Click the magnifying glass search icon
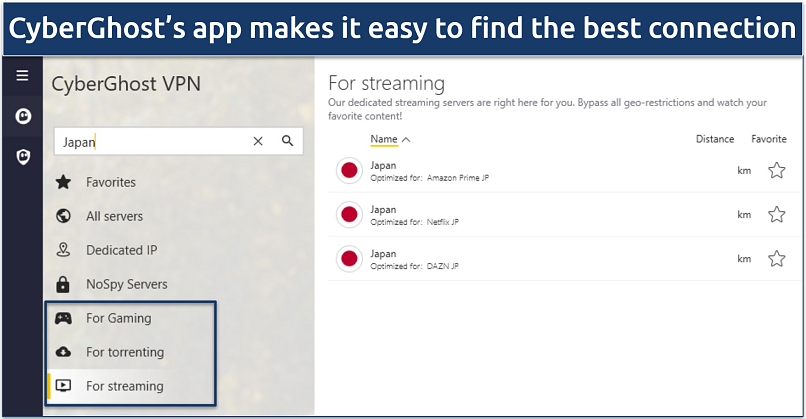 (287, 142)
